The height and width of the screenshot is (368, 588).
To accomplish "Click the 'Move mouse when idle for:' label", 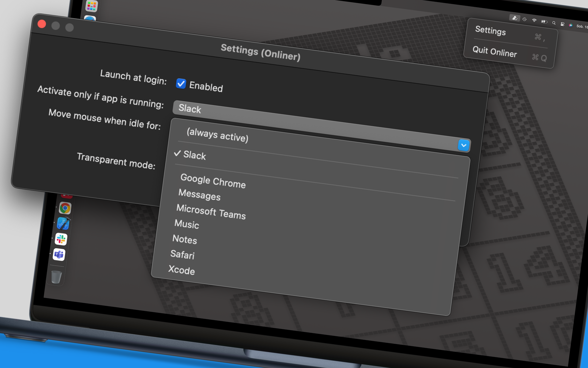I will (x=105, y=119).
